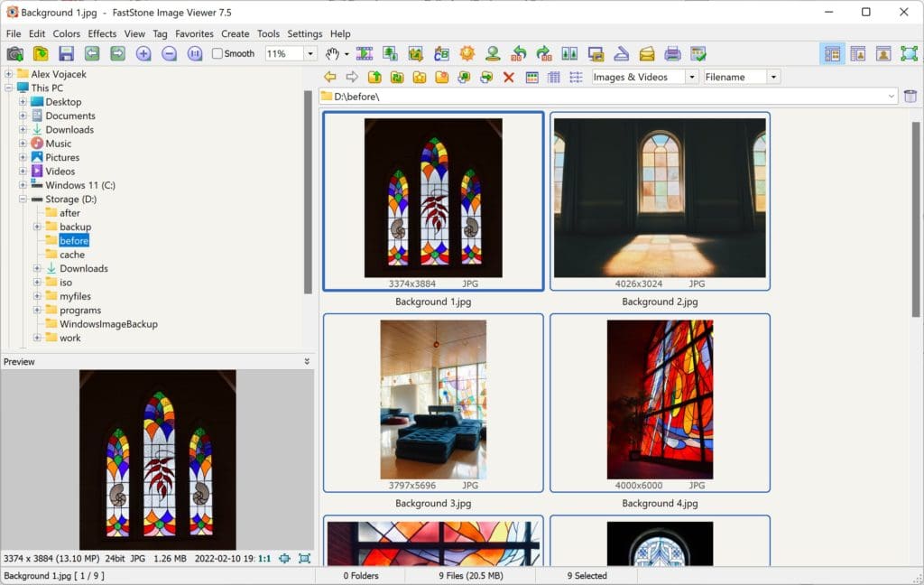Image resolution: width=924 pixels, height=585 pixels.
Task: Click the D:\before\ address path field
Action: point(608,96)
